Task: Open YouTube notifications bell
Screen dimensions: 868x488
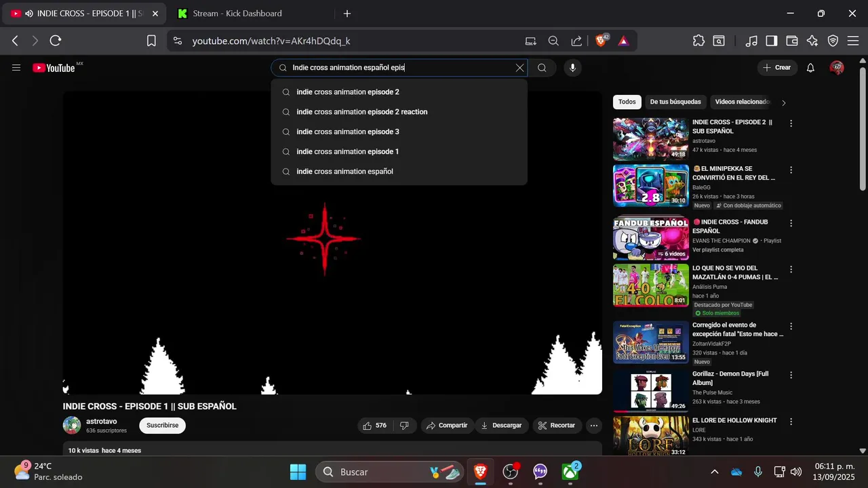Action: 810,68
